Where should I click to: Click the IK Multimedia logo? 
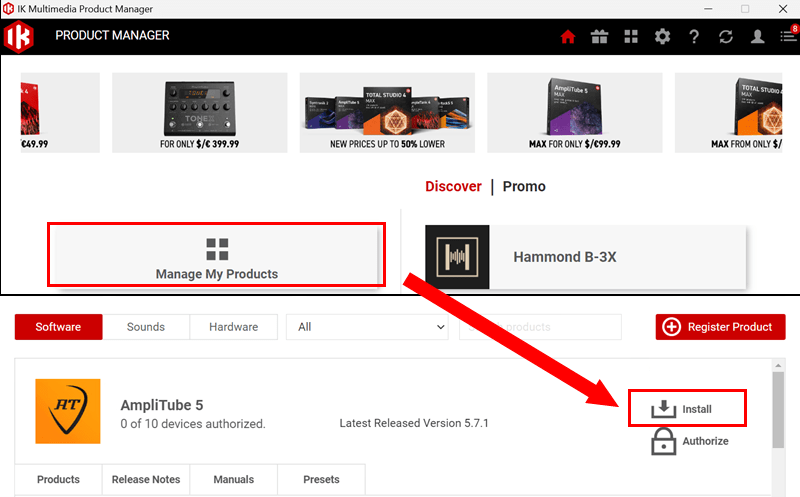pyautogui.click(x=18, y=37)
